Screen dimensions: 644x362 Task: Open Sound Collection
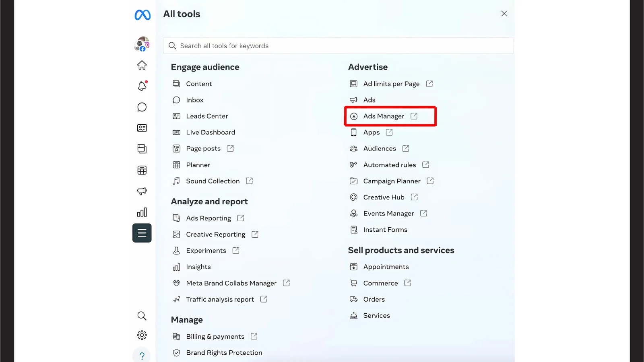(x=213, y=181)
